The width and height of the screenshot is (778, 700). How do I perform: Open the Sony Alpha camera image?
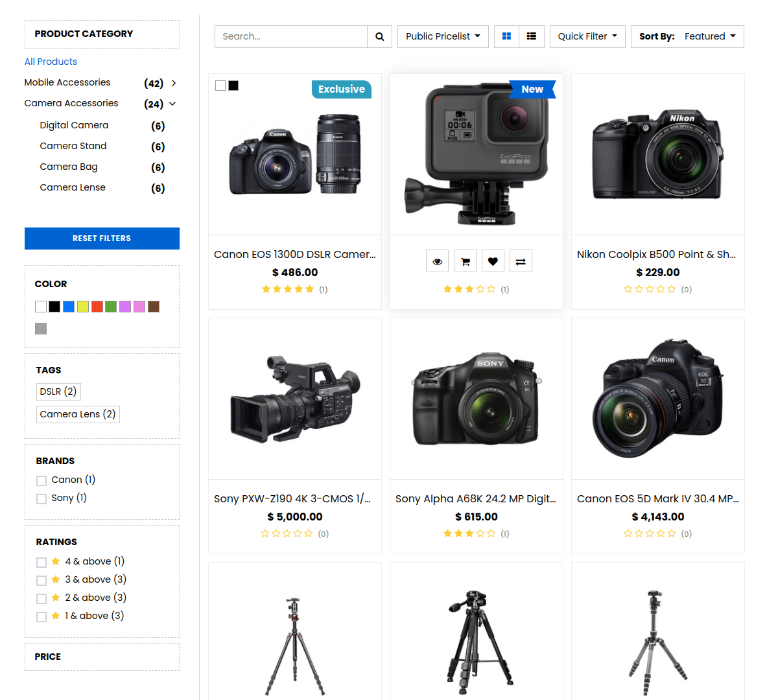point(477,399)
